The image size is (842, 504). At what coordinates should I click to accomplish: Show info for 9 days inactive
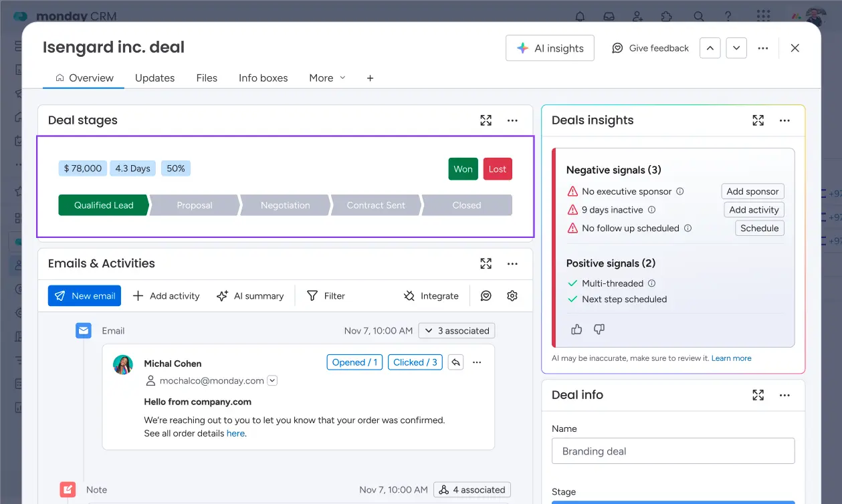tap(652, 209)
